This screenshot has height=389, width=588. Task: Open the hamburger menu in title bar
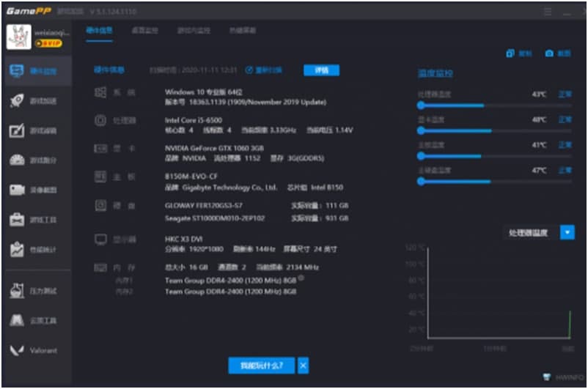[548, 12]
